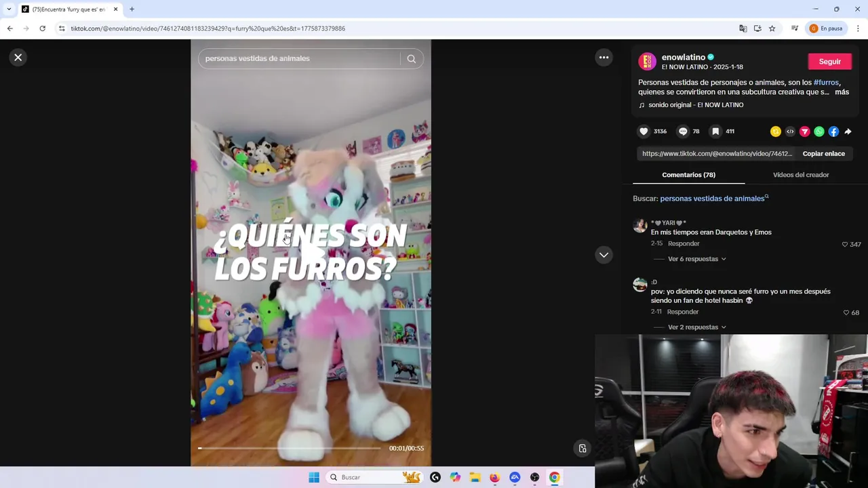The height and width of the screenshot is (488, 868).
Task: Open the three-dots more options menu
Action: [x=604, y=58]
